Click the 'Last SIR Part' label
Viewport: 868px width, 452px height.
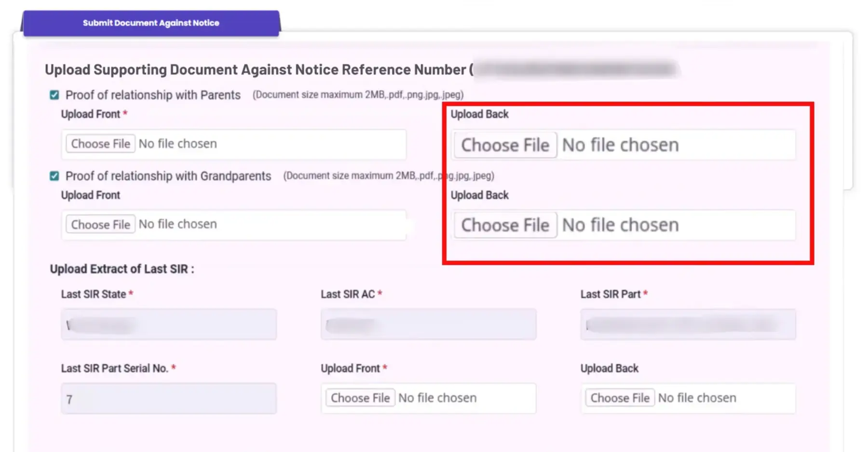coord(610,294)
